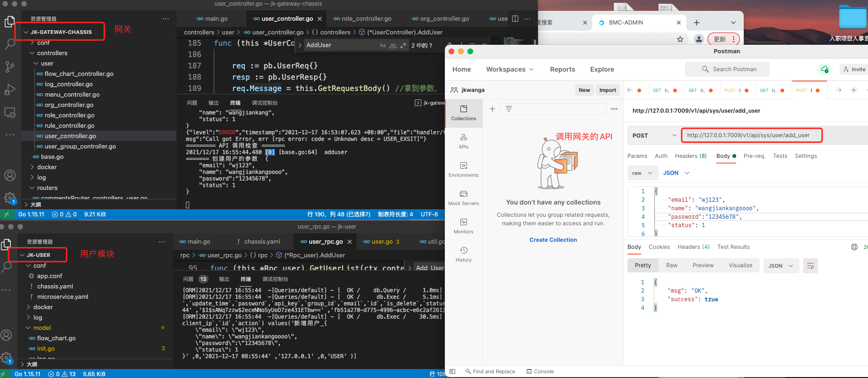Open Accounts icon in gateway VS Code window
The image size is (868, 378).
(x=9, y=175)
